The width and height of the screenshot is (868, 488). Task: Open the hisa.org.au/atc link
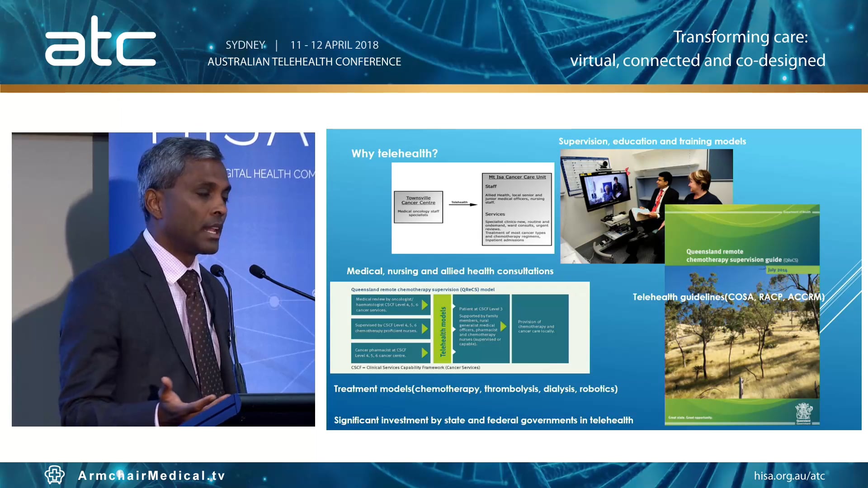tap(790, 475)
